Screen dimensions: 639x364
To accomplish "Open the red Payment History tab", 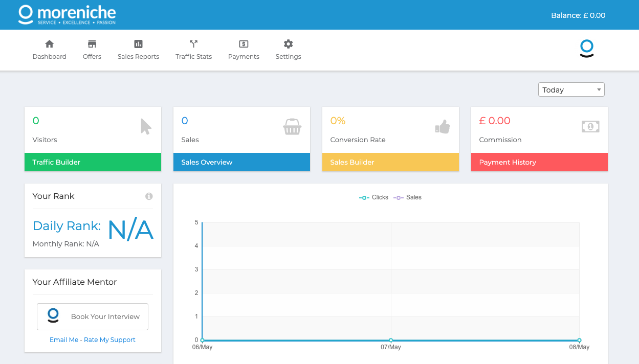I will [539, 162].
